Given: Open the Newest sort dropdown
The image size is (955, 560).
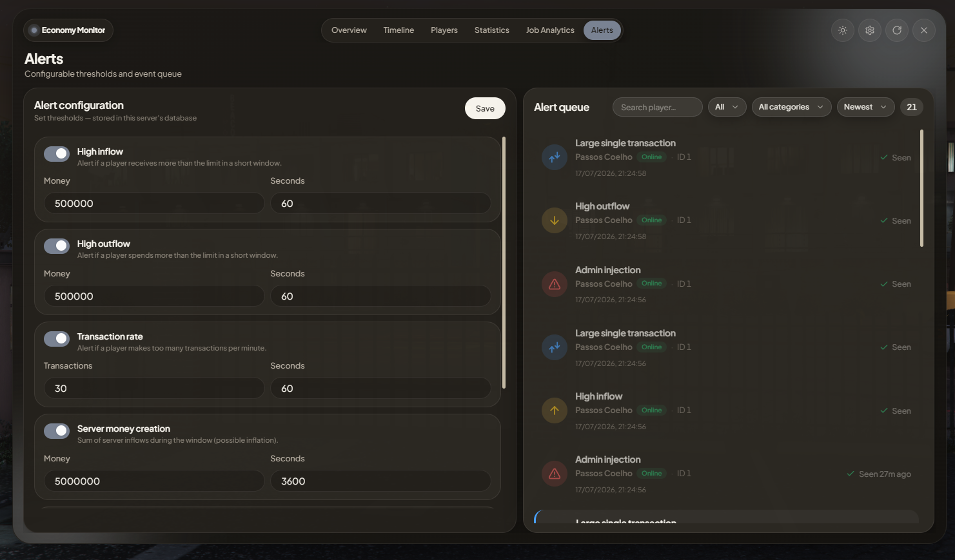Looking at the screenshot, I should [x=865, y=107].
